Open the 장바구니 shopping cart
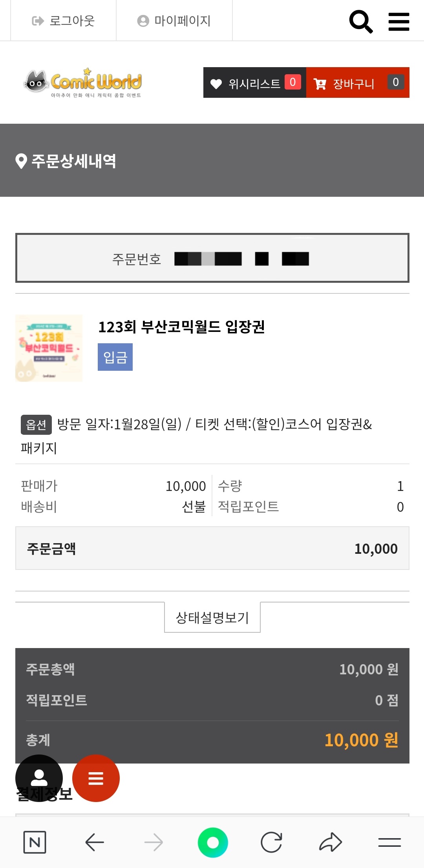 coord(358,83)
